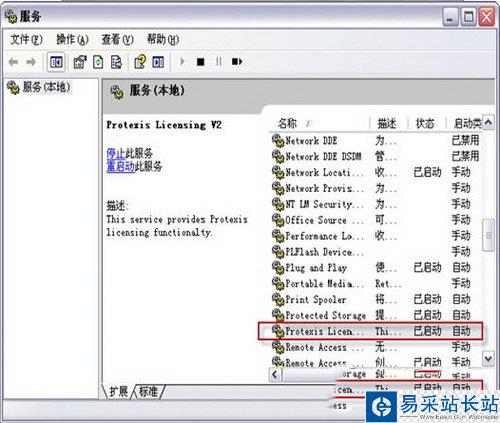Switch to the 扩展 tab

[119, 391]
